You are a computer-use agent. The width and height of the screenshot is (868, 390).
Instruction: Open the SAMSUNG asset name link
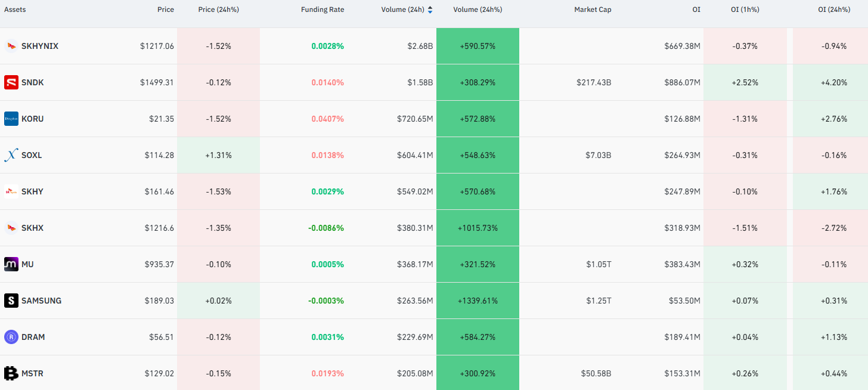[41, 301]
